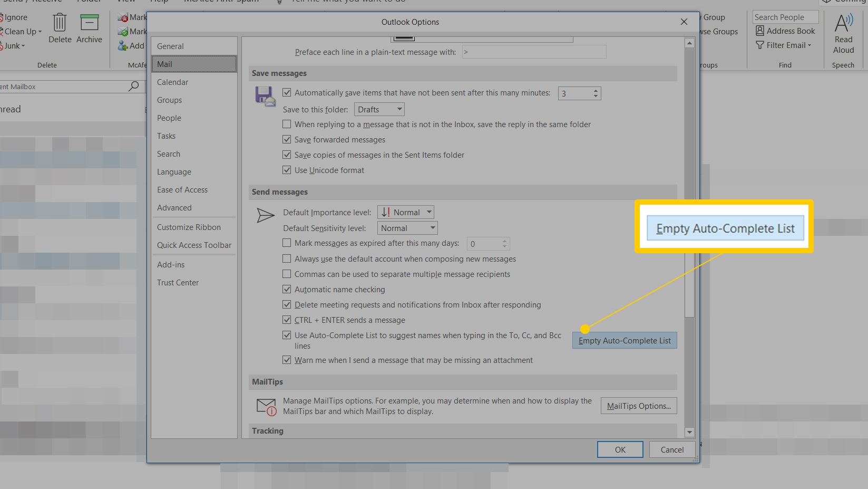The image size is (868, 489).
Task: Click the scrollbar up arrow
Action: click(x=689, y=43)
